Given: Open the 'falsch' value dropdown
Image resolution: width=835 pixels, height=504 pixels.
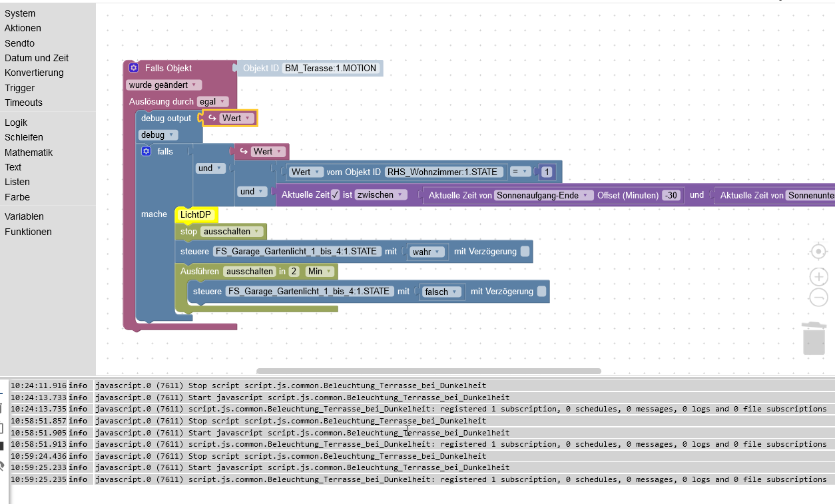Looking at the screenshot, I should point(441,292).
